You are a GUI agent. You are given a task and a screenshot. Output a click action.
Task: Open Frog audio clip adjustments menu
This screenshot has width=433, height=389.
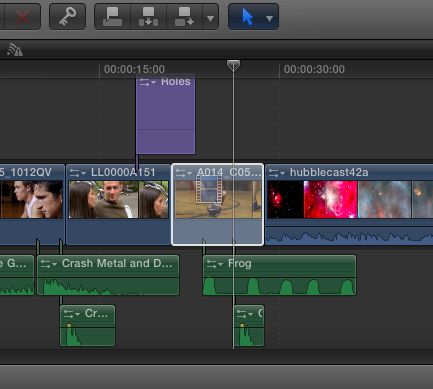tap(214, 264)
